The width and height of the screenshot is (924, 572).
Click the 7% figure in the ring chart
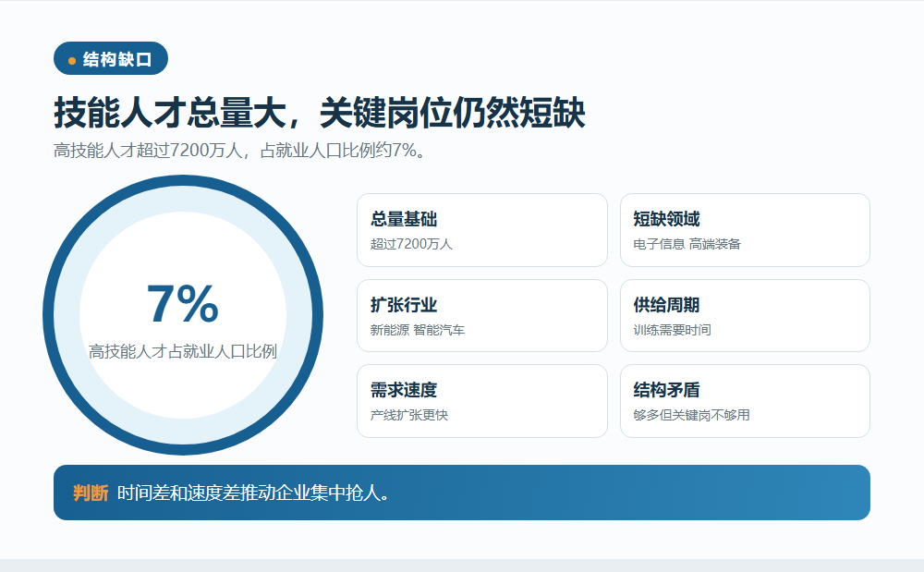pos(183,304)
